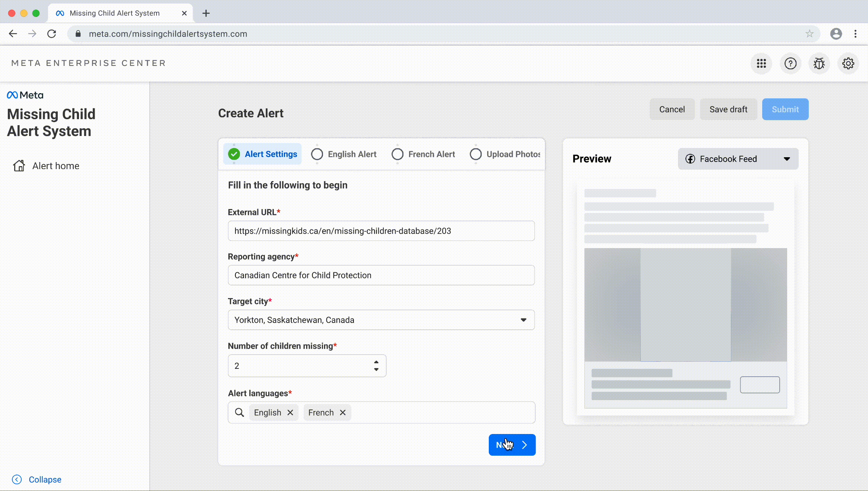868x491 pixels.
Task: Remove the English language tag
Action: (290, 412)
